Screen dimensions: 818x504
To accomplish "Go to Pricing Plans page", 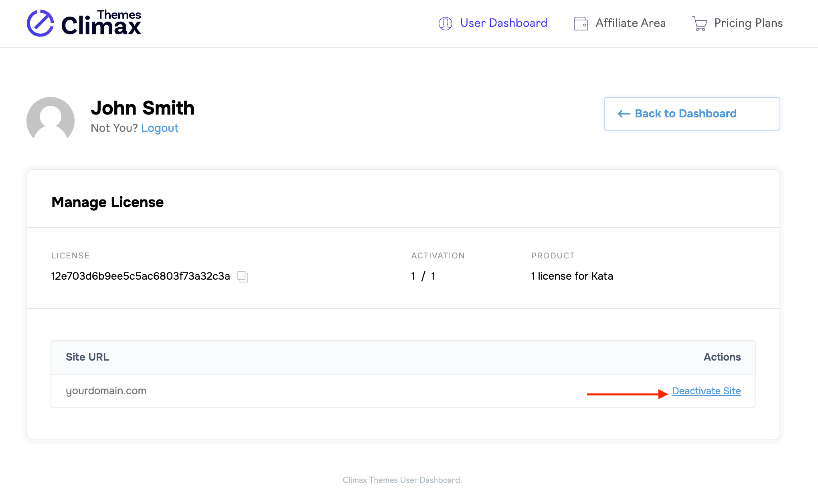I will point(748,23).
